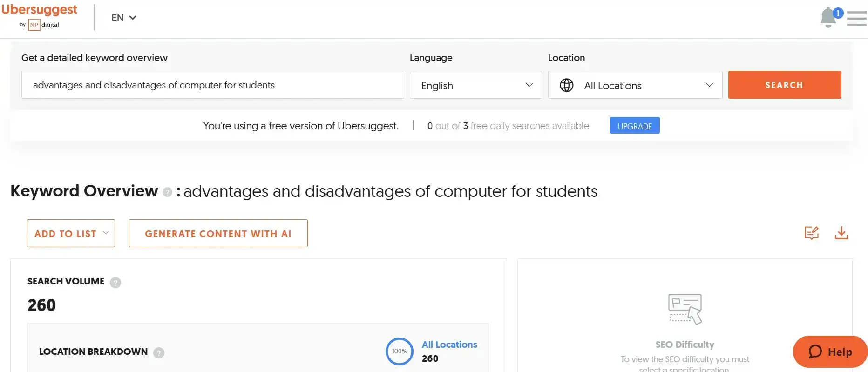Click the orange Search button

tap(785, 85)
